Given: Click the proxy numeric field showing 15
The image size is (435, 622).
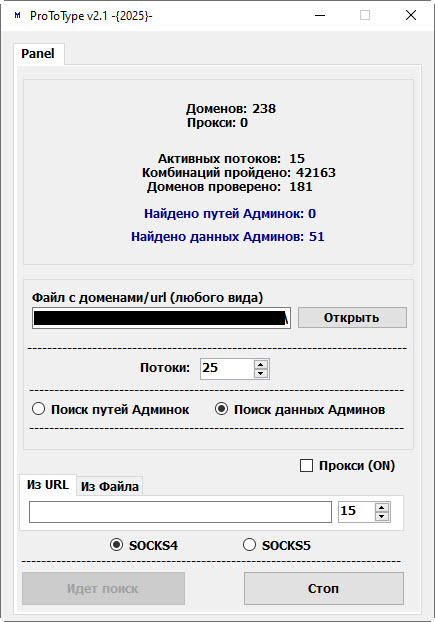Looking at the screenshot, I should 356,512.
